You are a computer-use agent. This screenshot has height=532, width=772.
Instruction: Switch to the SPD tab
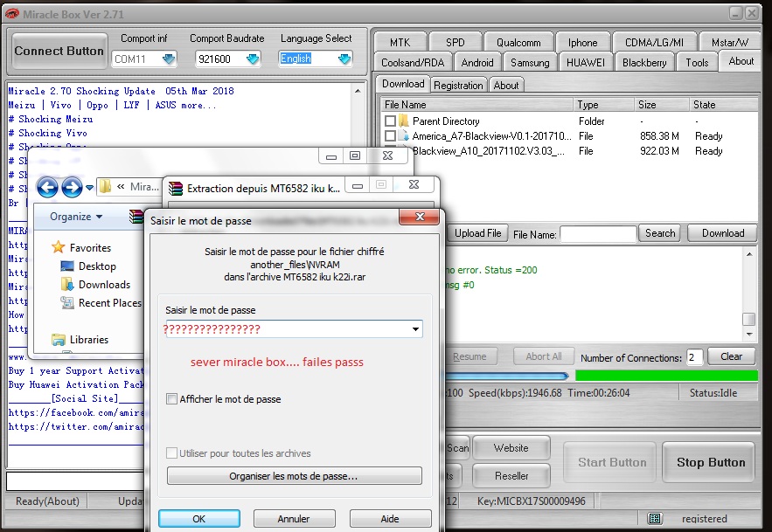tap(455, 42)
